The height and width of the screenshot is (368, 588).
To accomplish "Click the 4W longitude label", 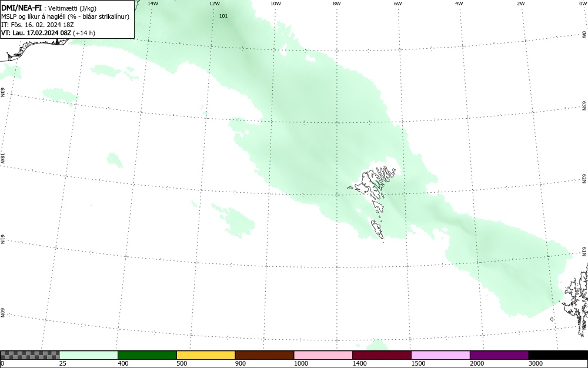I will tap(459, 4).
